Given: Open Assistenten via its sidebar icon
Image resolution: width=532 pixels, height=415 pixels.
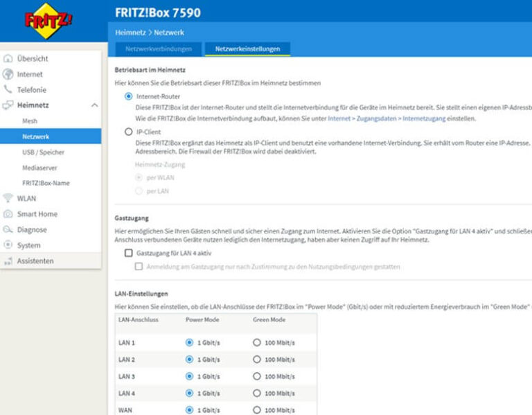Looking at the screenshot, I should (x=8, y=261).
